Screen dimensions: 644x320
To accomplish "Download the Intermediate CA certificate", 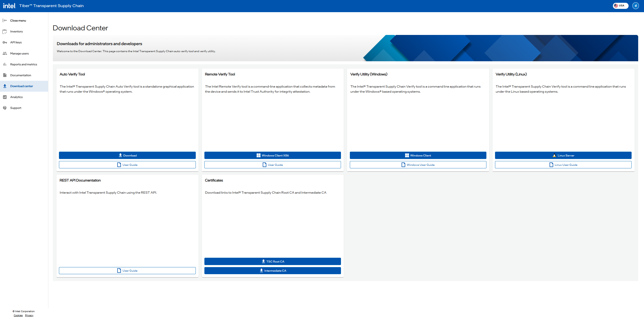I will (273, 271).
